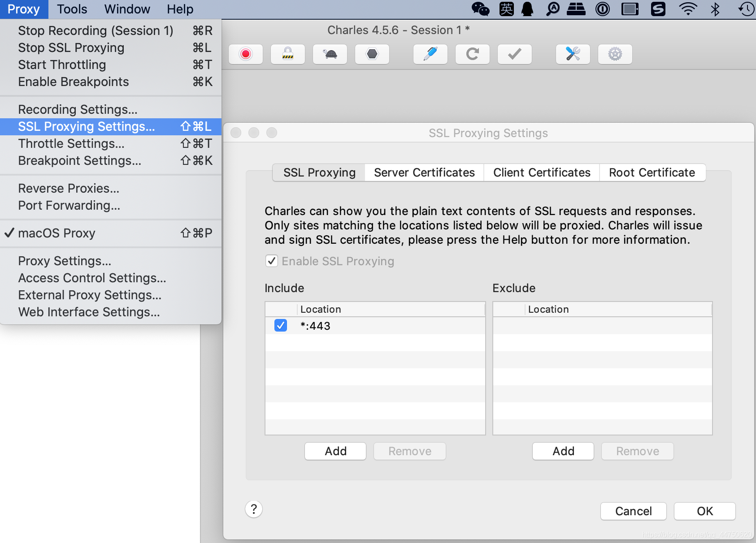Image resolution: width=756 pixels, height=543 pixels.
Task: Open Access Control Settings... menu item
Action: [111, 278]
